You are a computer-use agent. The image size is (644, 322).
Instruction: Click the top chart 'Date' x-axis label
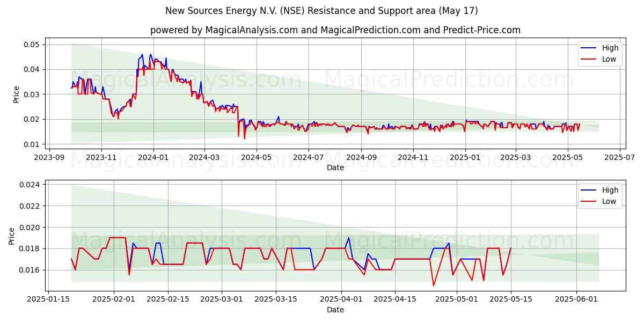pos(335,168)
